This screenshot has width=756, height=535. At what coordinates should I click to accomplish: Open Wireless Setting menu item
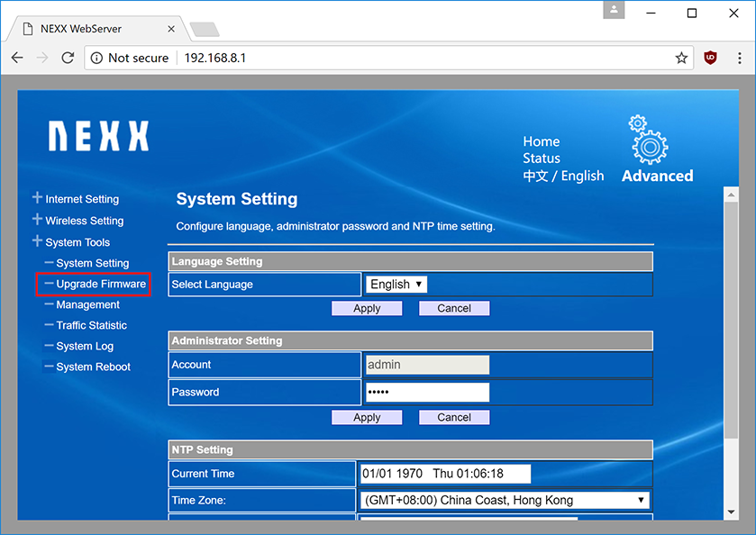85,221
